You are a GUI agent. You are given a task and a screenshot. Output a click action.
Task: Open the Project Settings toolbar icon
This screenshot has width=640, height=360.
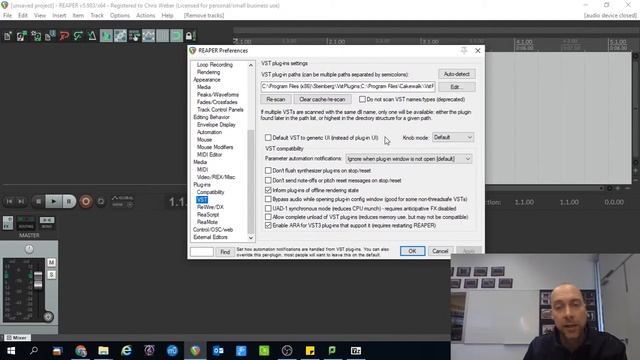click(50, 36)
